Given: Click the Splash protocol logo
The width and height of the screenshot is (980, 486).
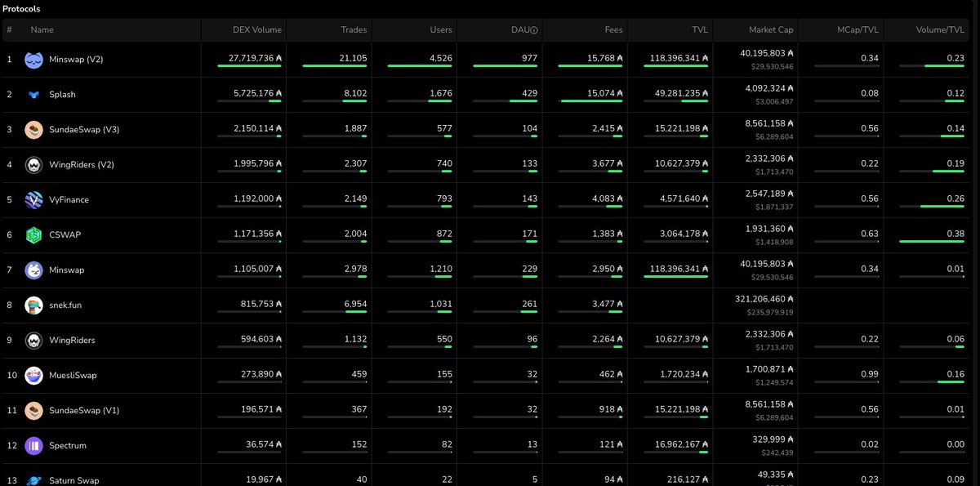Looking at the screenshot, I should coord(33,95).
